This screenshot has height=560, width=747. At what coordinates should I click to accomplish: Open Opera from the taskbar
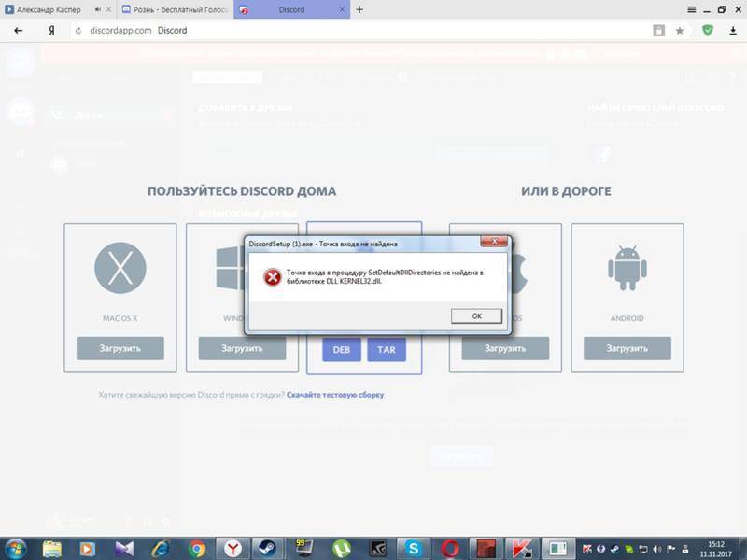click(x=450, y=549)
